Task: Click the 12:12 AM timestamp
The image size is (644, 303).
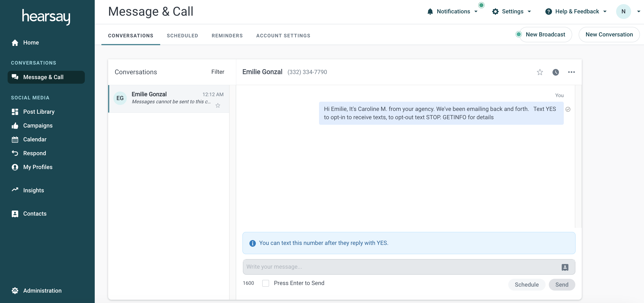Action: [213, 95]
